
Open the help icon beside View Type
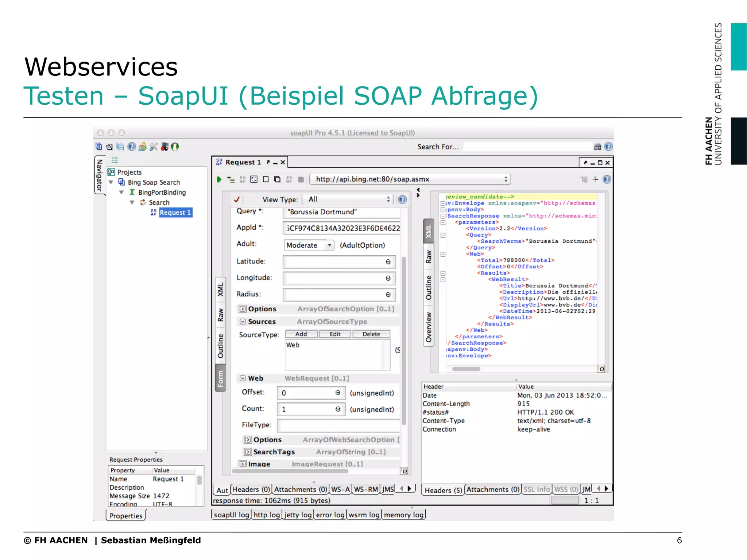(x=402, y=199)
